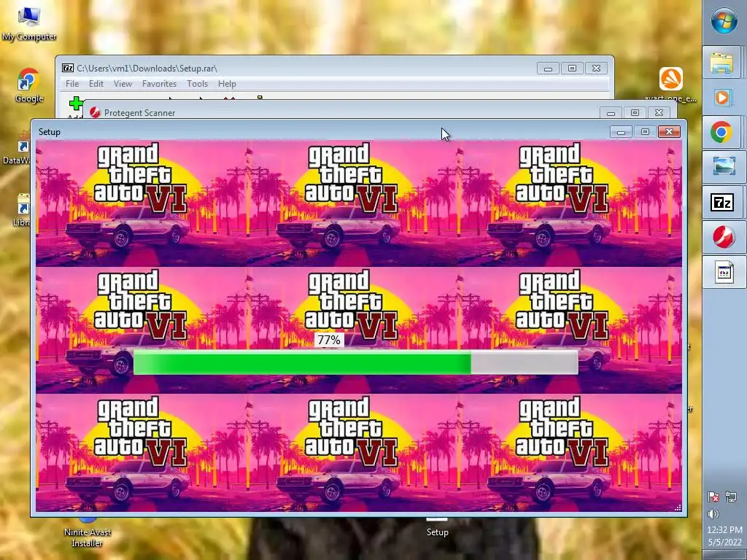747x560 pixels.
Task: Close the Setup installer window
Action: [669, 132]
